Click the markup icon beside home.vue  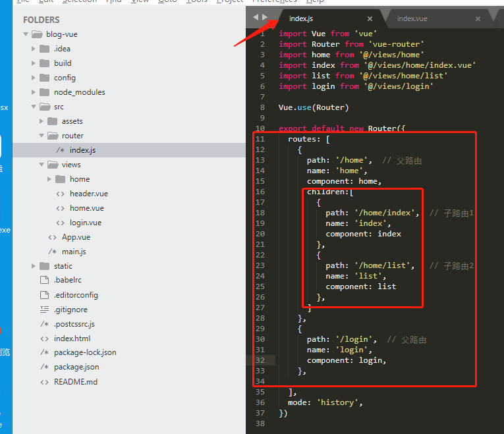(x=61, y=208)
